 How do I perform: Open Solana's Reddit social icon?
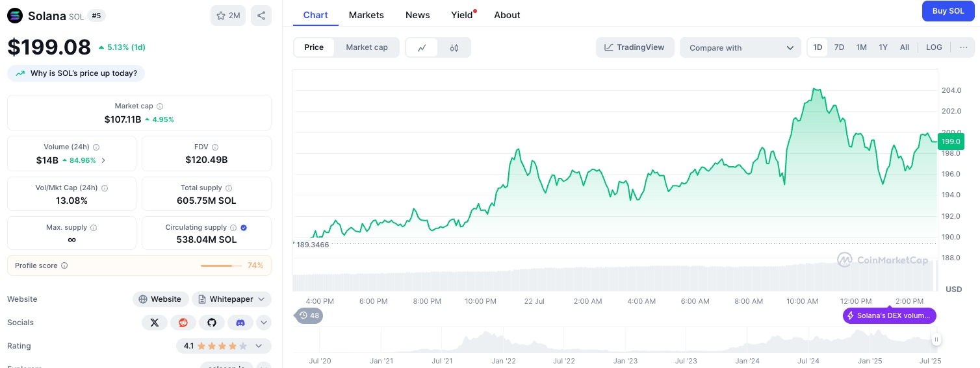pos(183,323)
